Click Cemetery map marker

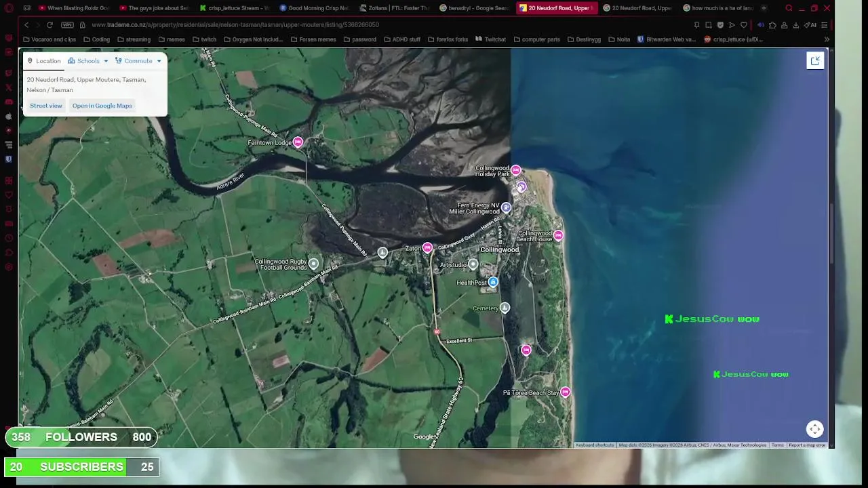pos(505,308)
